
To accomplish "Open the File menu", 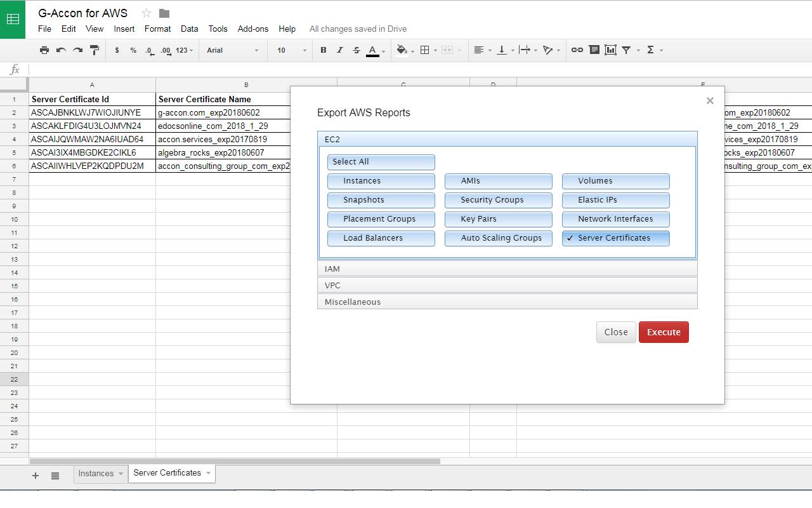I will pos(44,29).
